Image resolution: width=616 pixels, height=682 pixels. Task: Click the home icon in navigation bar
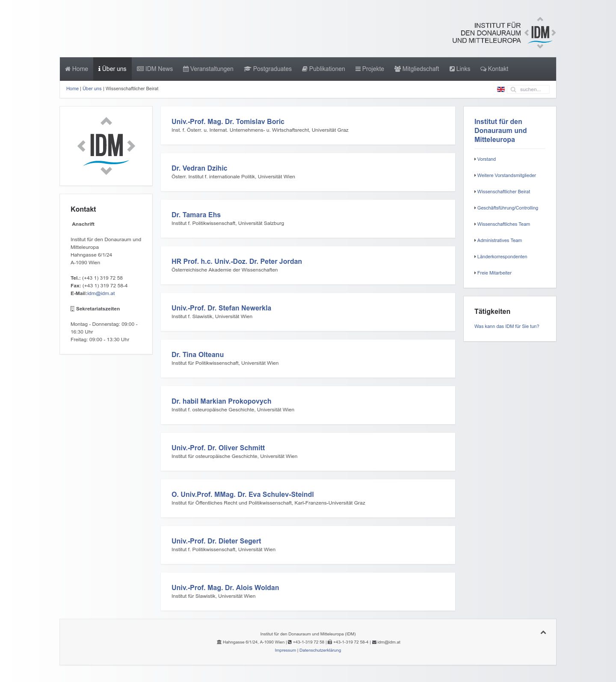68,69
